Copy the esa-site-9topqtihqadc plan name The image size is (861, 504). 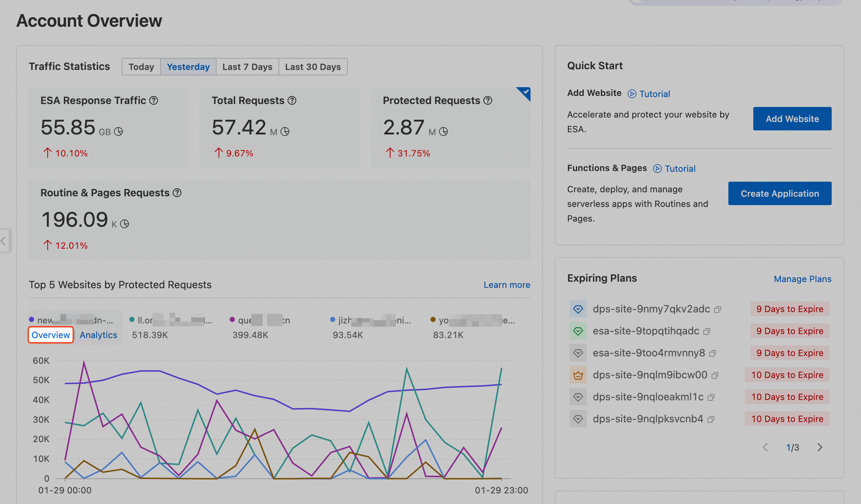707,331
